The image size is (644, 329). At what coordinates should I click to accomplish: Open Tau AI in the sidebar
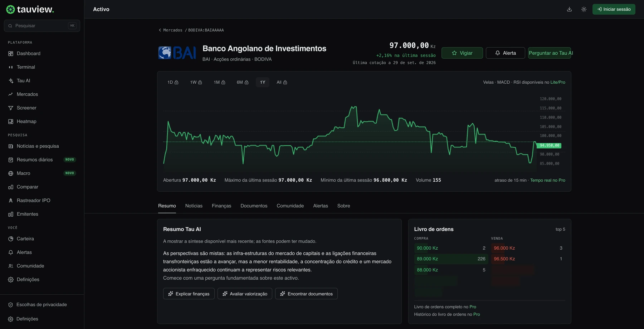pyautogui.click(x=42, y=81)
